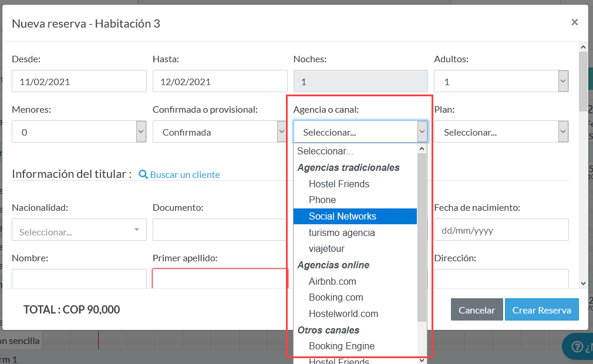
Task: Open the Nacionalidad selector
Action: pos(79,230)
